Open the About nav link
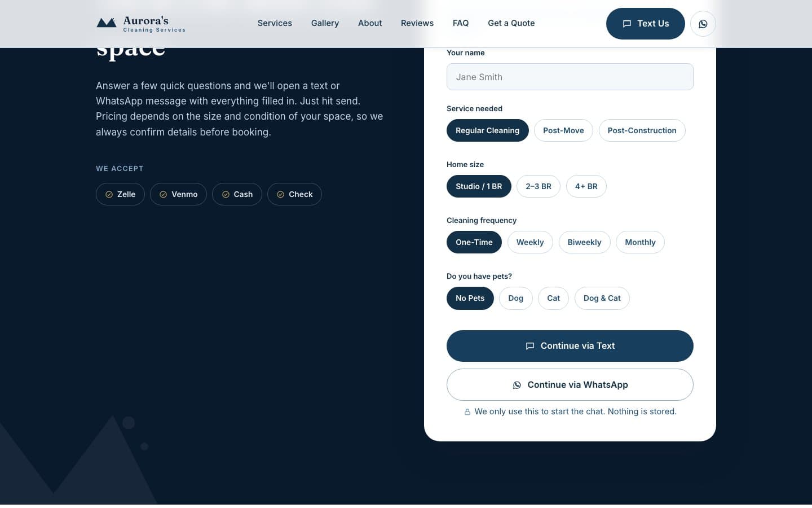 click(370, 23)
